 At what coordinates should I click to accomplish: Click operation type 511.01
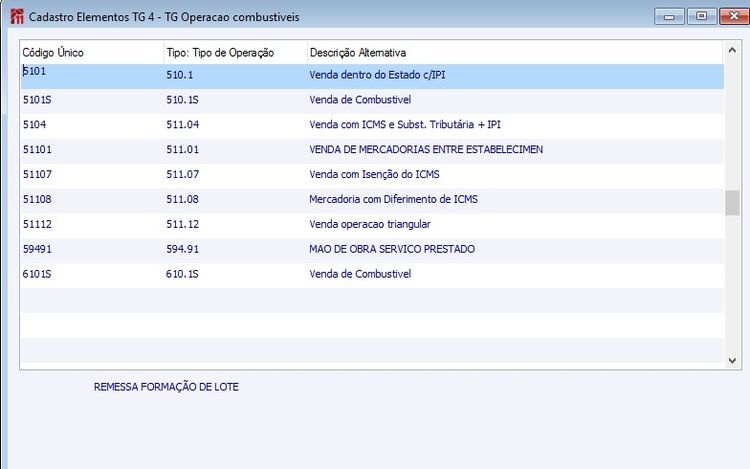click(x=182, y=150)
